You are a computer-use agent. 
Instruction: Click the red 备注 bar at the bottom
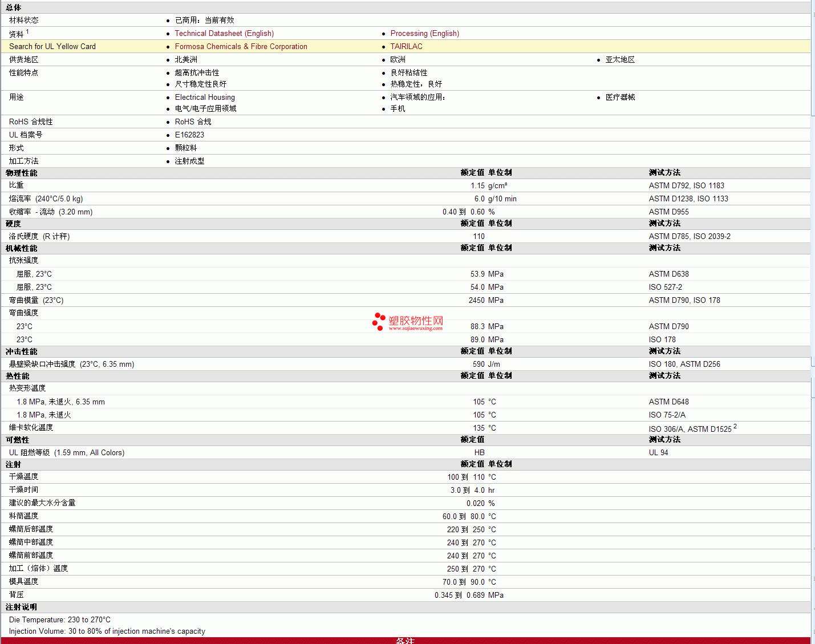tap(405, 641)
